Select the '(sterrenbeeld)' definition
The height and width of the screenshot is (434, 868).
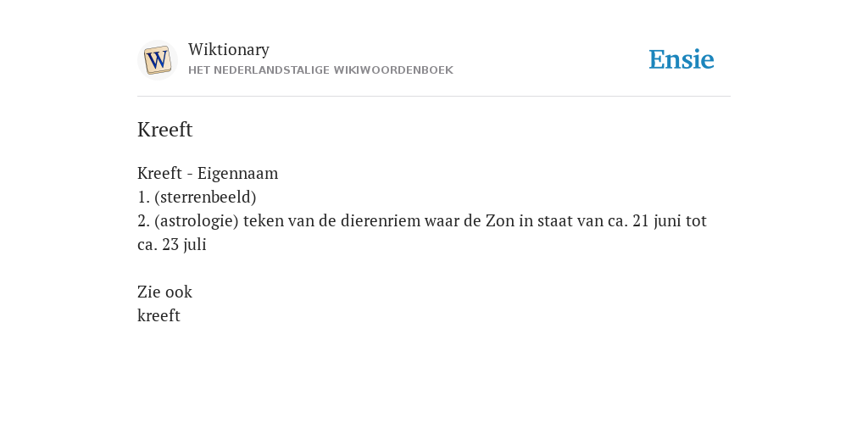205,197
